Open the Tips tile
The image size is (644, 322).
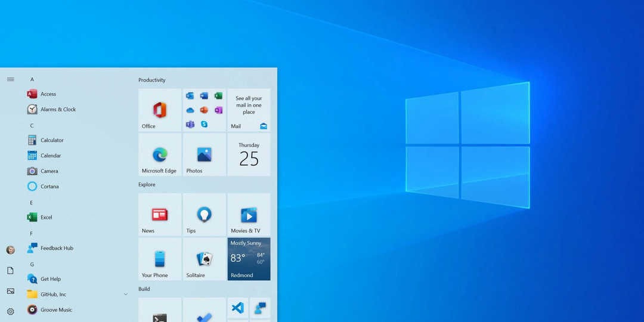pyautogui.click(x=204, y=215)
